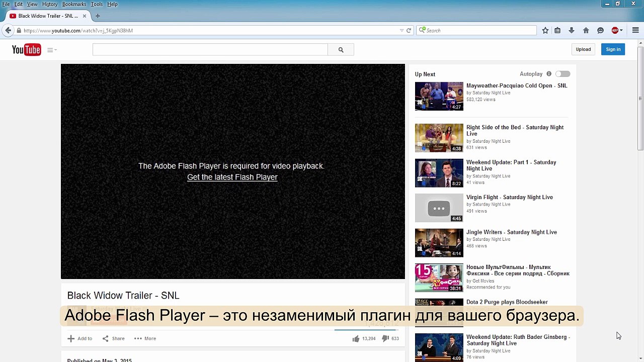
Task: Open Weekend Update: Part 1 video link
Action: pyautogui.click(x=511, y=165)
